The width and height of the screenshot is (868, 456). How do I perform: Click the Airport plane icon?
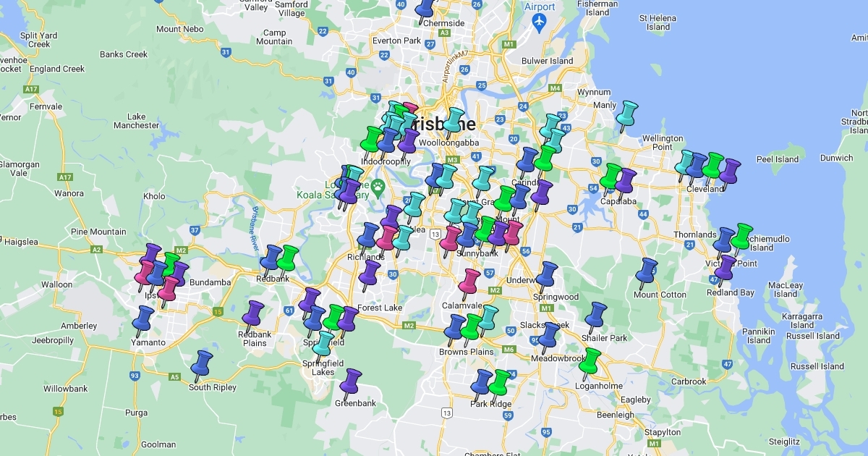point(539,22)
